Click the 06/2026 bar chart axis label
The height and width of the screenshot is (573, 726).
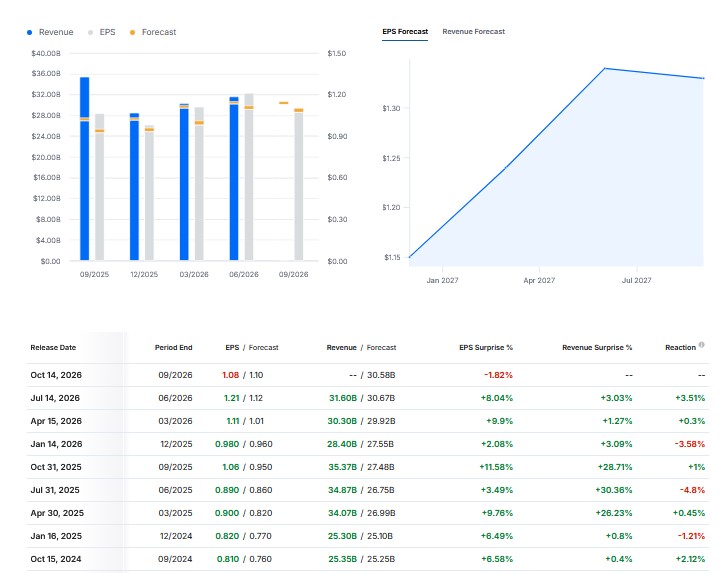pos(244,274)
